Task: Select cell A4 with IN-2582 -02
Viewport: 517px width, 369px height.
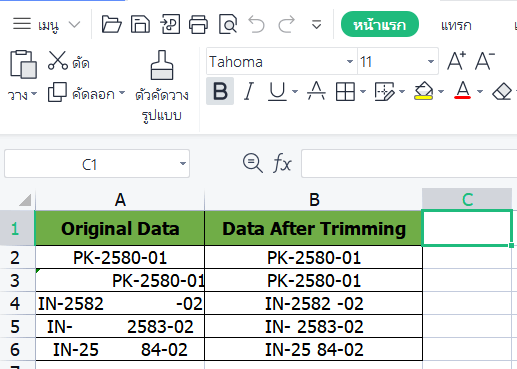Action: (120, 304)
